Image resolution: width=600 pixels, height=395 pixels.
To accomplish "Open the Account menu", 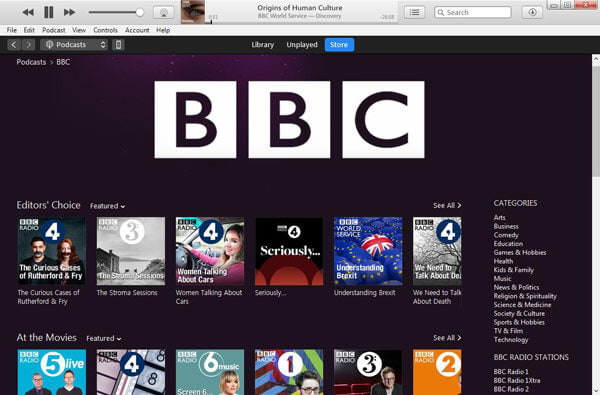I will tap(137, 30).
